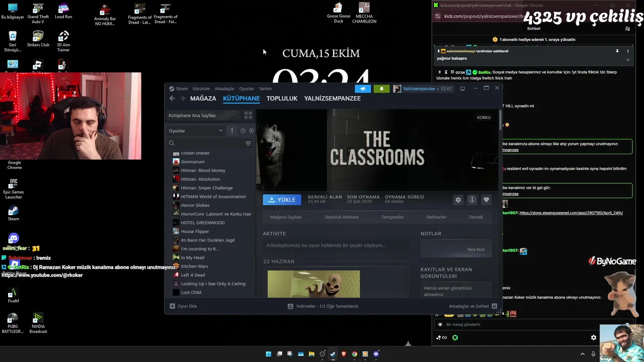
Task: Open the Epic Games Launcher desktop icon
Action: click(x=14, y=189)
